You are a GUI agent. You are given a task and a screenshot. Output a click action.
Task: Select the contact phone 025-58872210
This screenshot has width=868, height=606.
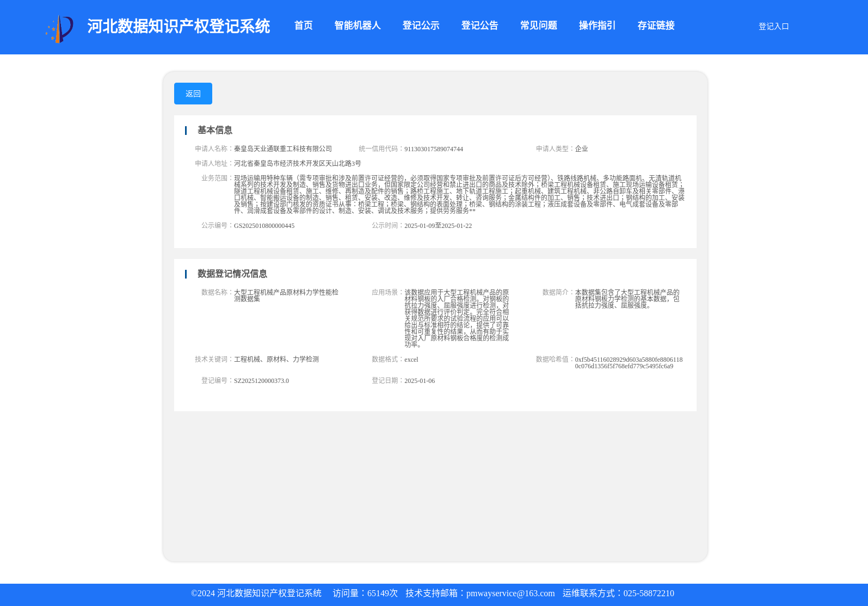(649, 593)
